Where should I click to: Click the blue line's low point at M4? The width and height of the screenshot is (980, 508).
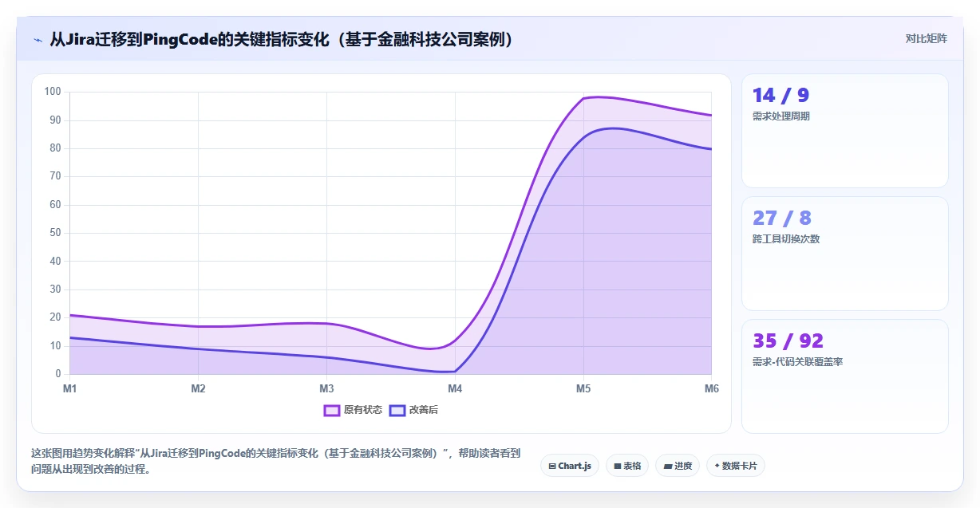(455, 371)
